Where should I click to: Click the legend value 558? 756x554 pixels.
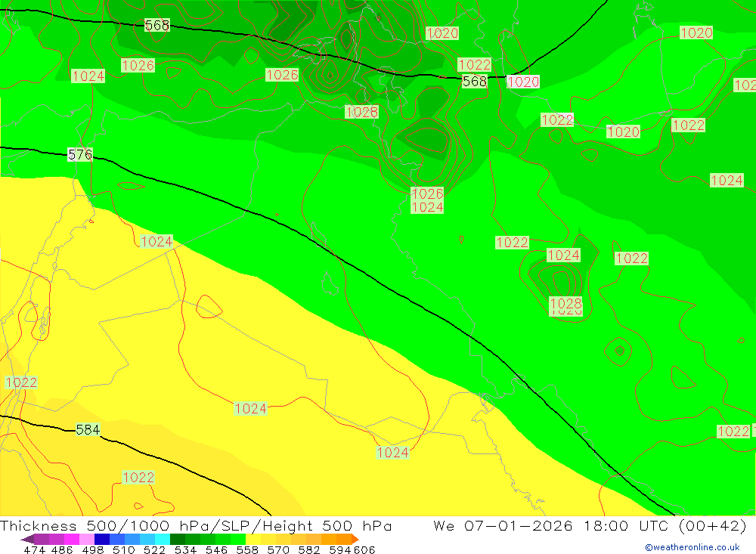tap(247, 550)
